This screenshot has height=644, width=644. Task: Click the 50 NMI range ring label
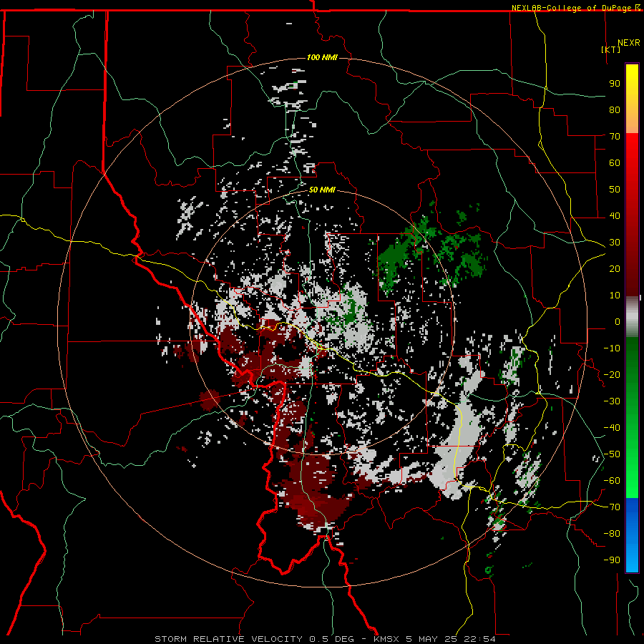coord(322,190)
